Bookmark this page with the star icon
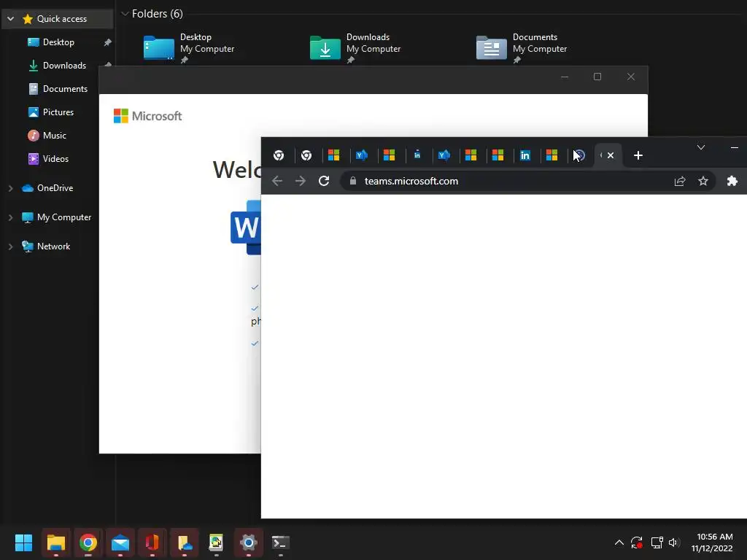 point(703,181)
